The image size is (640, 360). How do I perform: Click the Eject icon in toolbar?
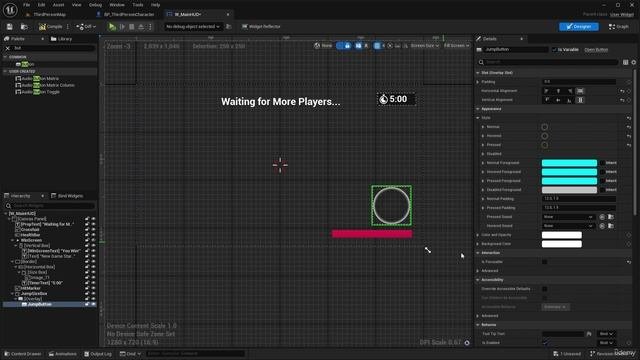coord(141,27)
